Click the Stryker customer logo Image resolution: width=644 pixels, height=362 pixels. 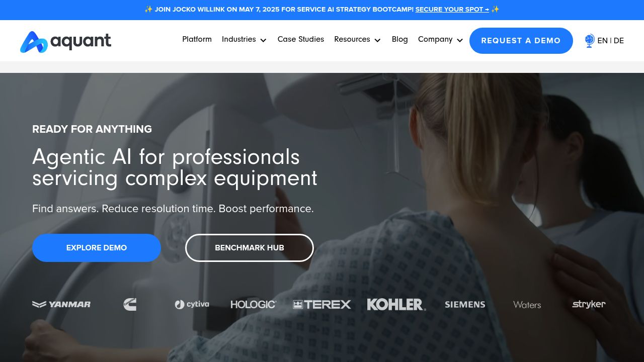point(589,304)
